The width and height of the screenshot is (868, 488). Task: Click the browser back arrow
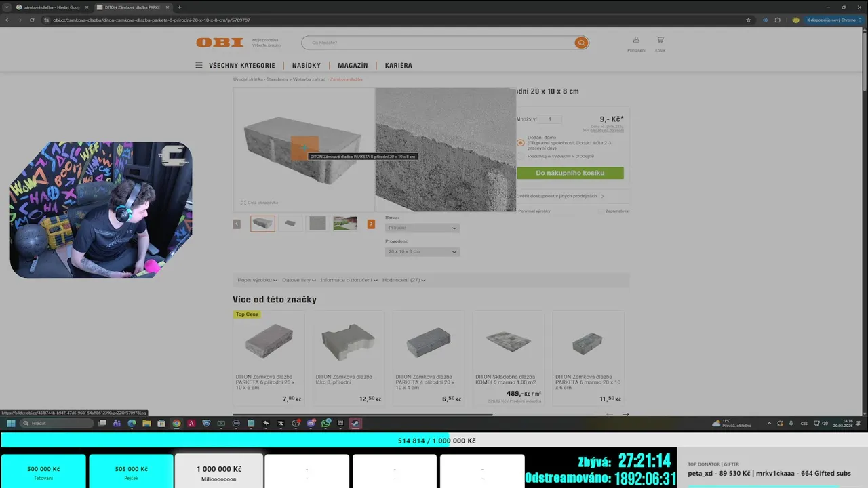(7, 20)
